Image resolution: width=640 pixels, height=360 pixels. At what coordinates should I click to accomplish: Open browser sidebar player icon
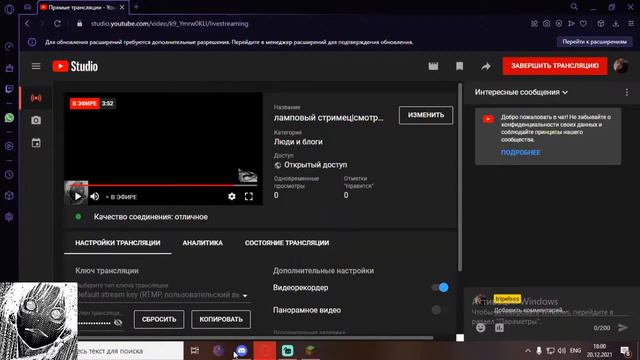point(9,146)
